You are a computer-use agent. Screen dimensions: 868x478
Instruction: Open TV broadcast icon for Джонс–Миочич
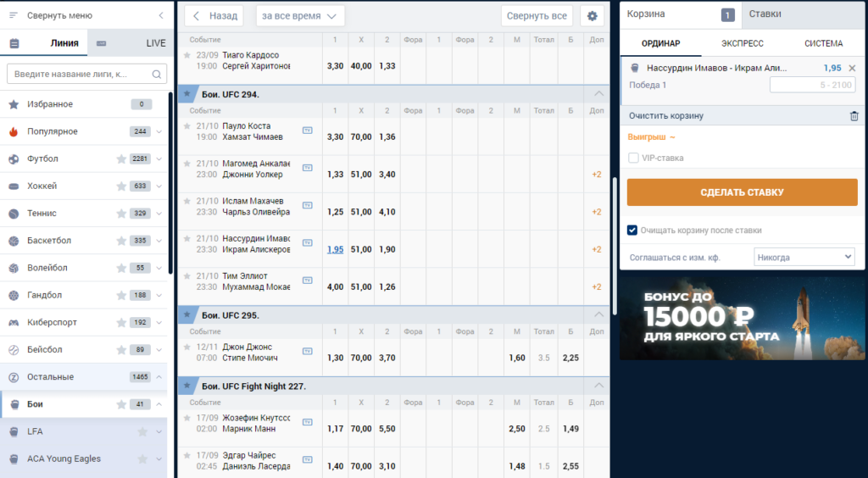307,352
